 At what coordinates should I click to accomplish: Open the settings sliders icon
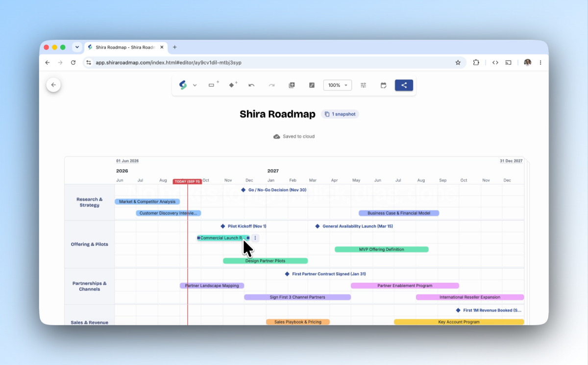click(364, 85)
